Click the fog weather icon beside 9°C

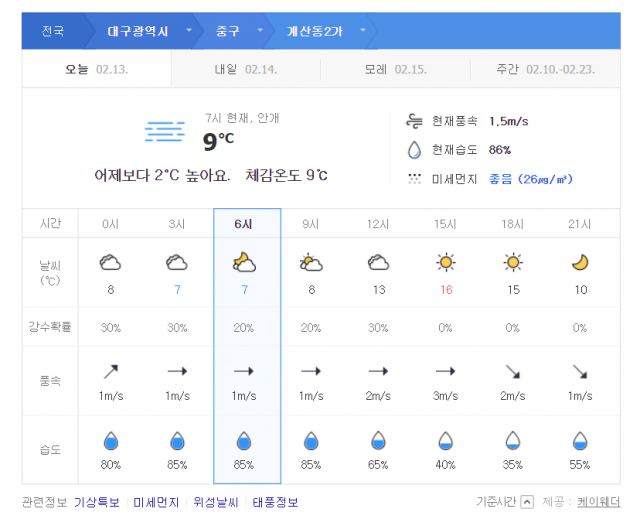pos(165,131)
